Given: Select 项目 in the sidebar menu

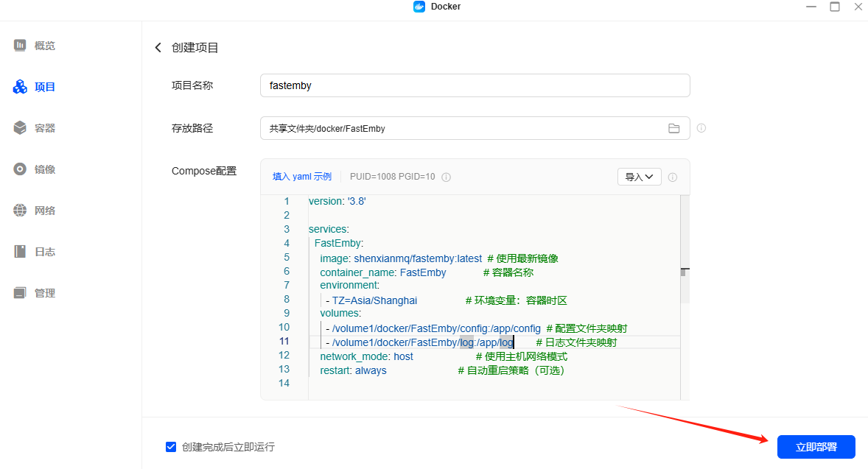Looking at the screenshot, I should [x=44, y=87].
